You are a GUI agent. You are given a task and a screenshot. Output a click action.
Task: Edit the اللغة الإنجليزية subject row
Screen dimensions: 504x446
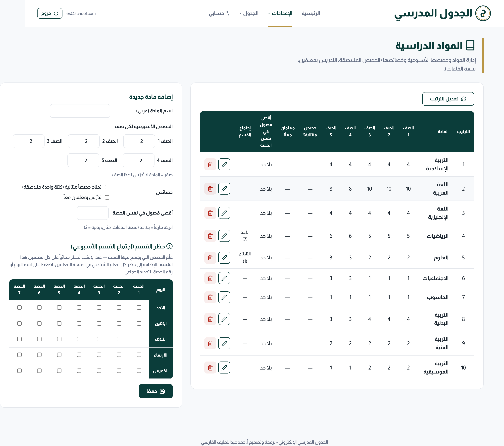(x=224, y=213)
